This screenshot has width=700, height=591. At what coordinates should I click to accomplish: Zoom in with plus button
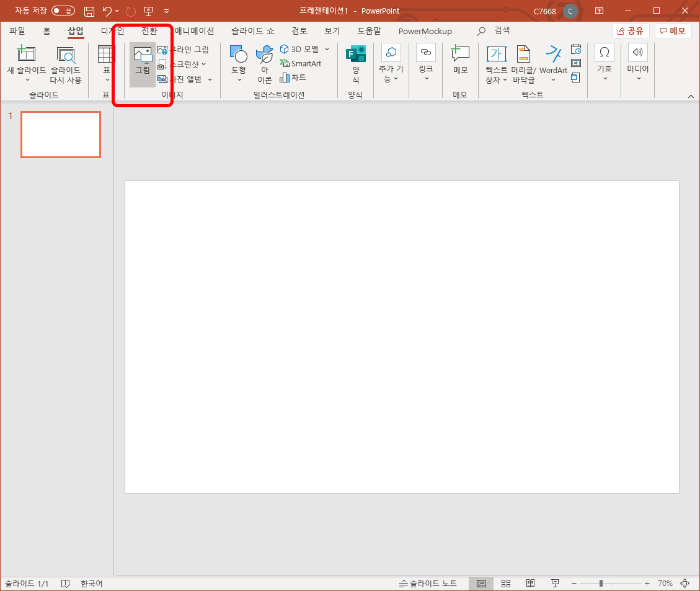647,584
